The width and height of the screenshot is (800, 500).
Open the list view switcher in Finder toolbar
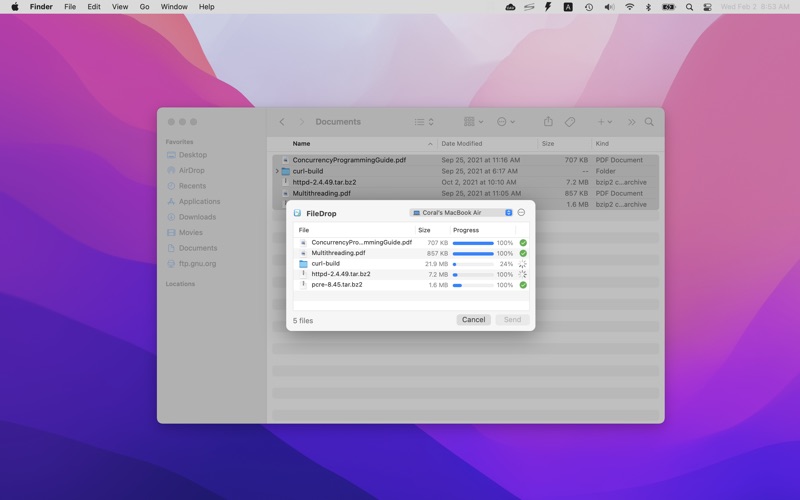click(424, 122)
